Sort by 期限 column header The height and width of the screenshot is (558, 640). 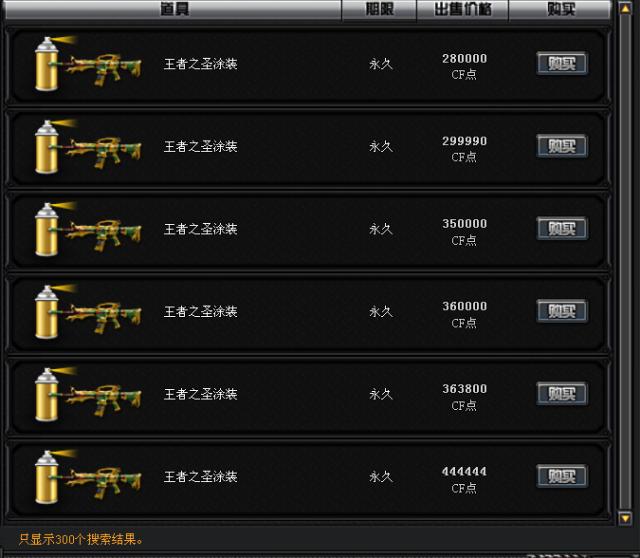379,9
